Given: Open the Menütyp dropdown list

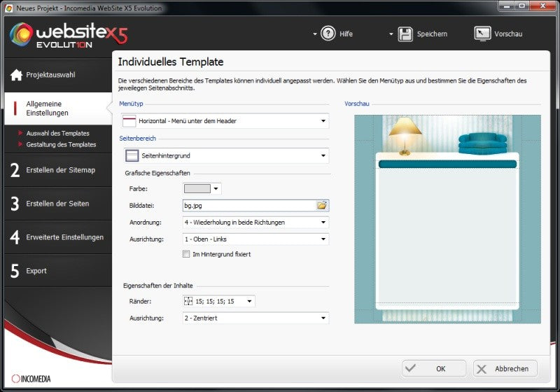Looking at the screenshot, I should 225,121.
